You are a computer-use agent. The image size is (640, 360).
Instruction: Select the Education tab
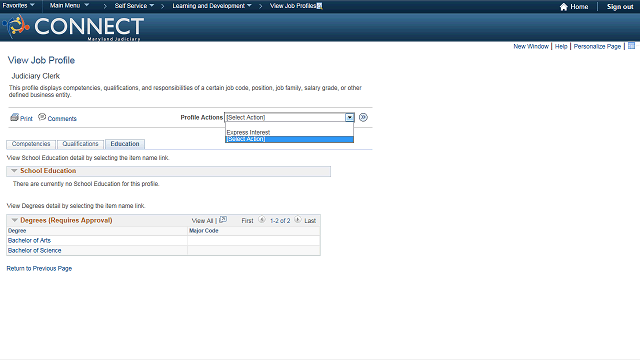pyautogui.click(x=125, y=144)
